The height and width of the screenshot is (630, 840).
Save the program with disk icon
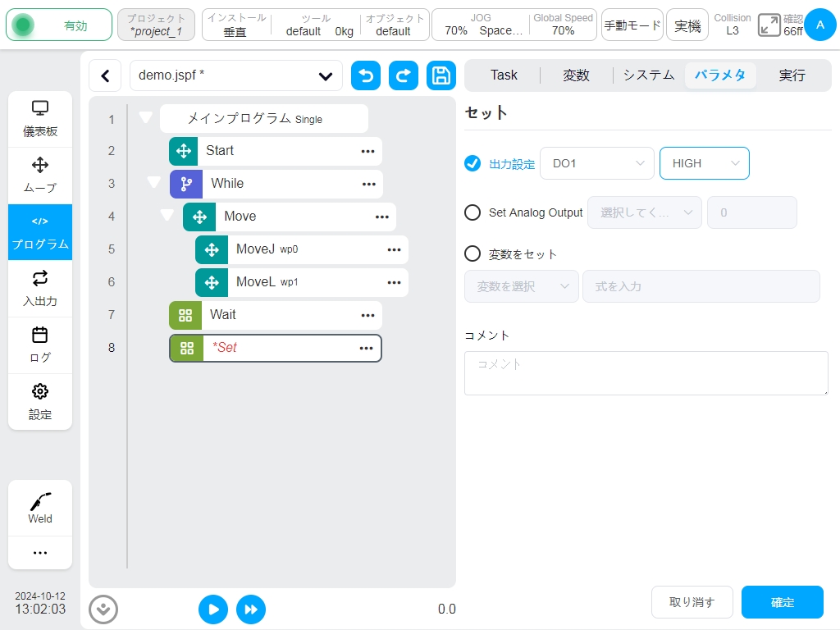coord(441,75)
